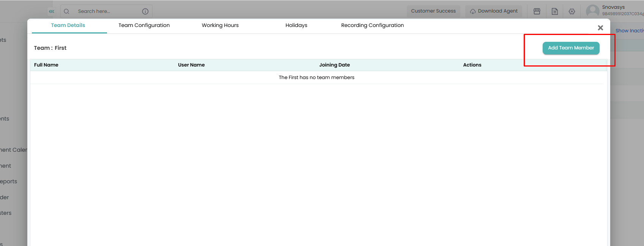Click Actions column header
This screenshot has width=644, height=246.
click(472, 65)
